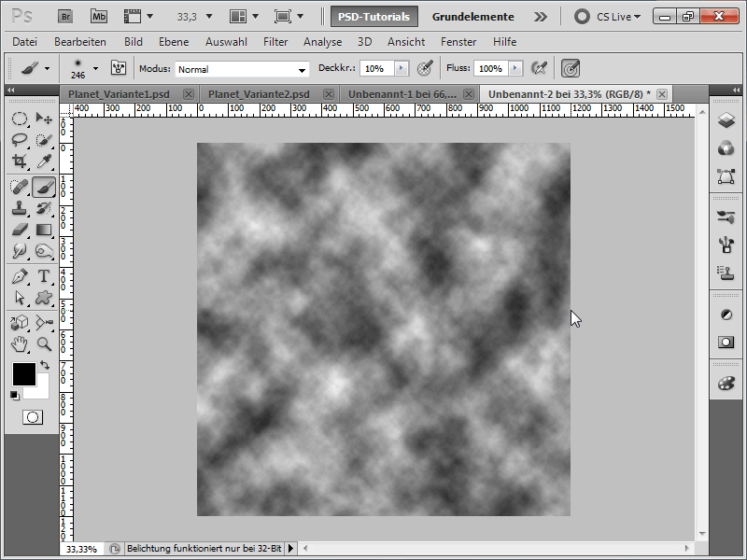Swap foreground and background colors
This screenshot has height=560, width=747.
point(45,365)
